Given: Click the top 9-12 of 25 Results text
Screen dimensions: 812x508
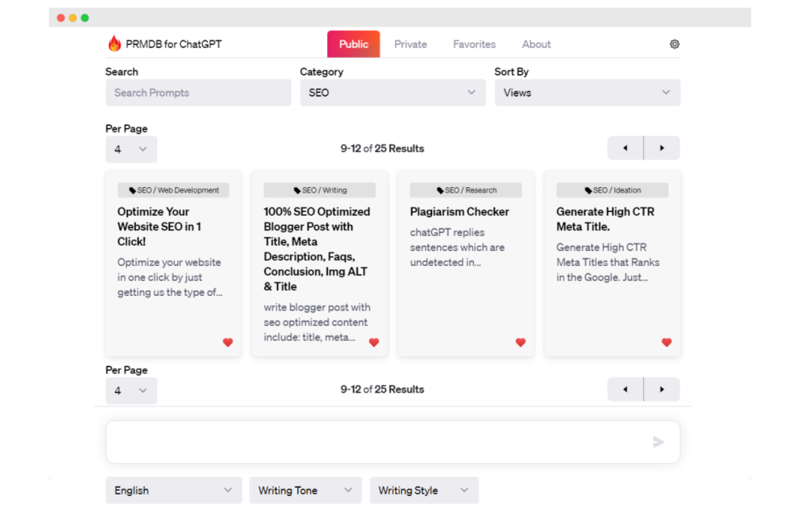Looking at the screenshot, I should 382,148.
